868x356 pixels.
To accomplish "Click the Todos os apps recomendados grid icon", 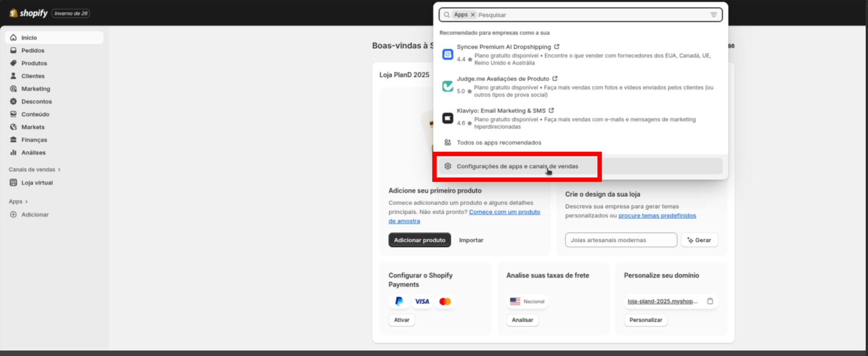I will [x=448, y=142].
